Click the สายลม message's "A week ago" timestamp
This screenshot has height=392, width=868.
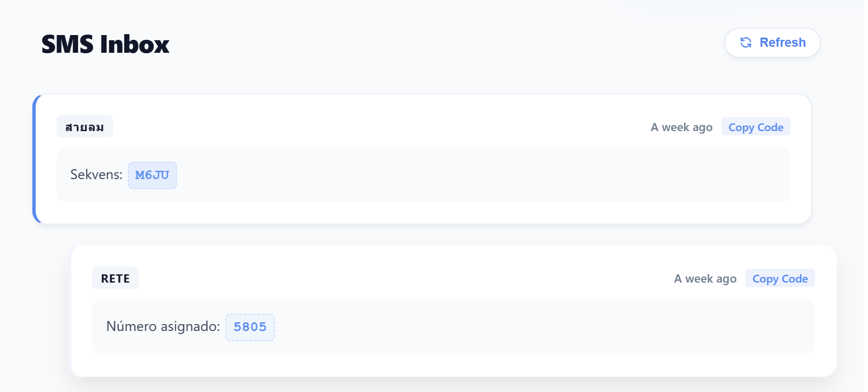click(681, 127)
